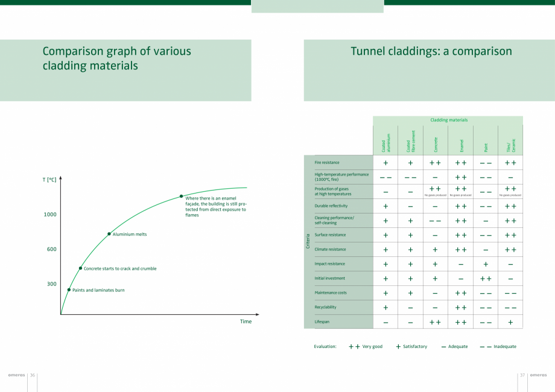Select the 'Coated aluminium' column header
This screenshot has height=392, width=555.
(386, 142)
